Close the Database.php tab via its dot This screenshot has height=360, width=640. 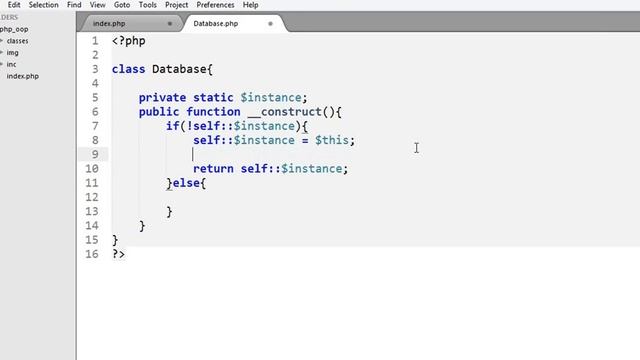pyautogui.click(x=270, y=24)
